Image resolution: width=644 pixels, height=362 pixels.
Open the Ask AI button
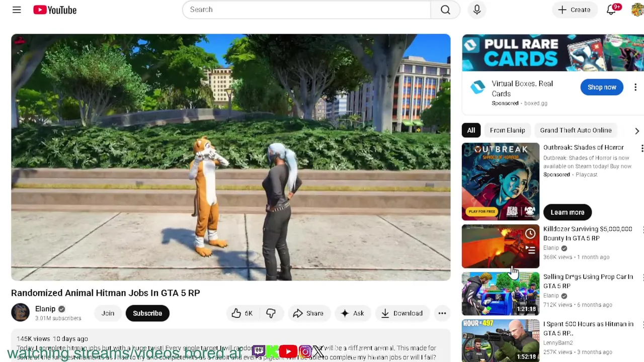pos(352,313)
